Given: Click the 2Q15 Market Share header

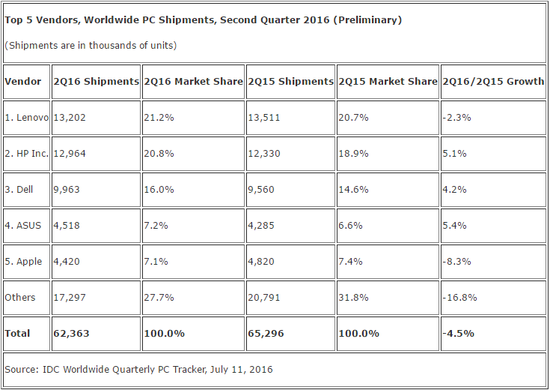Looking at the screenshot, I should (388, 81).
